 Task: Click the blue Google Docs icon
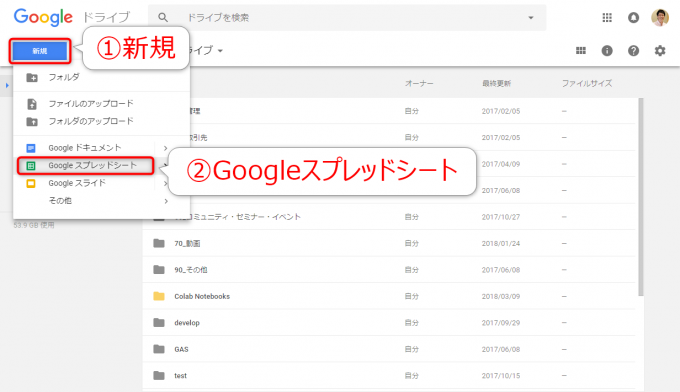(x=31, y=148)
